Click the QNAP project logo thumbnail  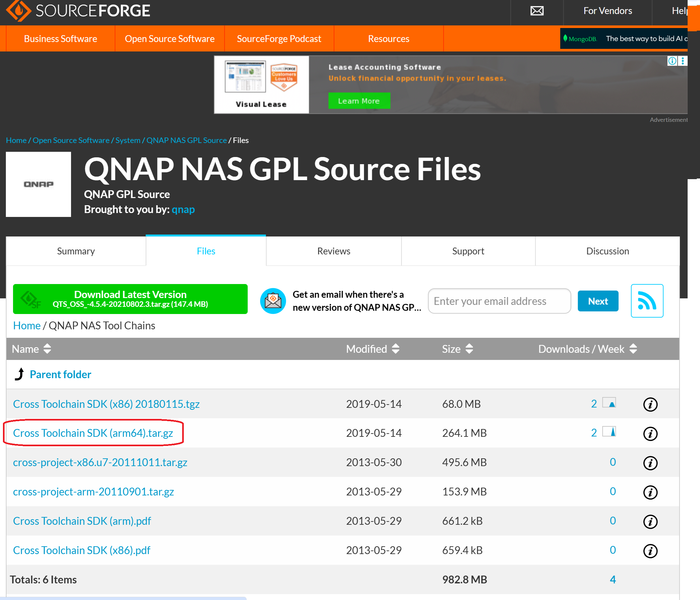[38, 184]
